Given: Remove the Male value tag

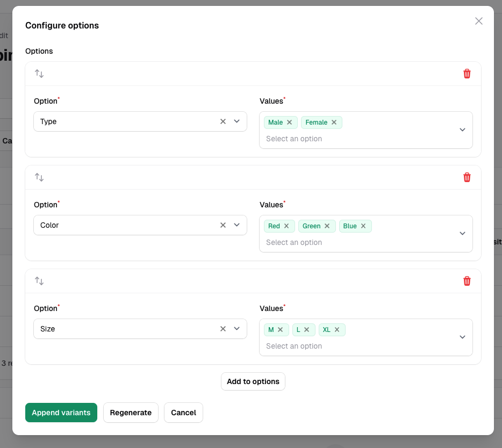Looking at the screenshot, I should pyautogui.click(x=289, y=122).
